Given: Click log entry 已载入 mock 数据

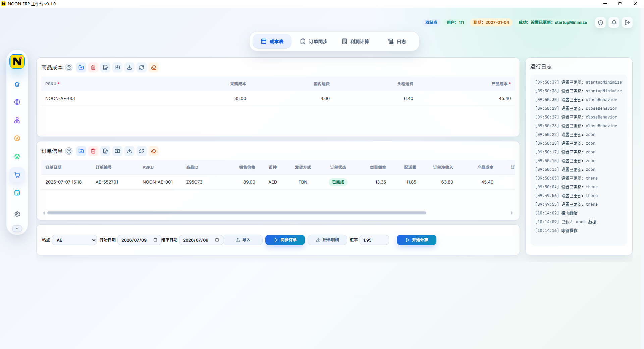Looking at the screenshot, I should [566, 222].
